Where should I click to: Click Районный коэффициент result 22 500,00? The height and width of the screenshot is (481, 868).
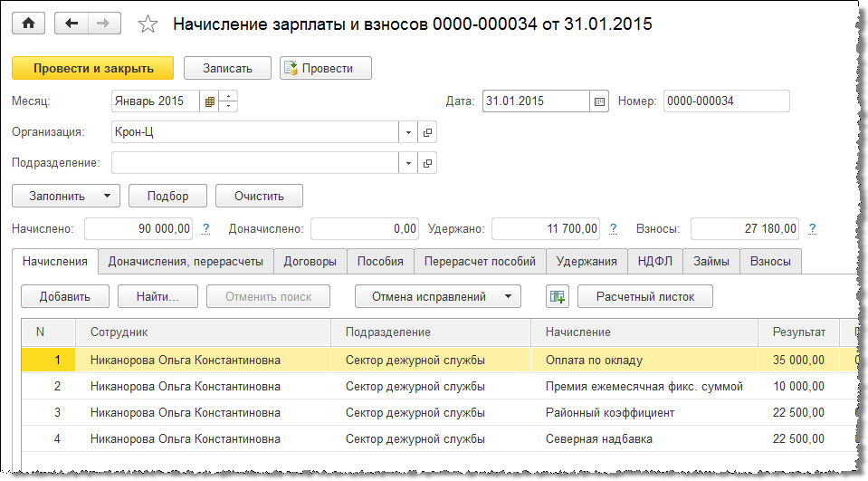point(799,413)
